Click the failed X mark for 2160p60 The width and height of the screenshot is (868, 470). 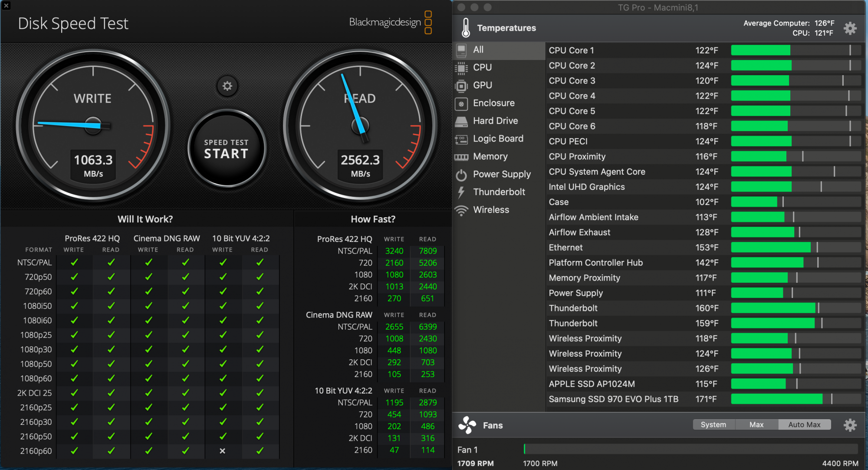pos(223,451)
